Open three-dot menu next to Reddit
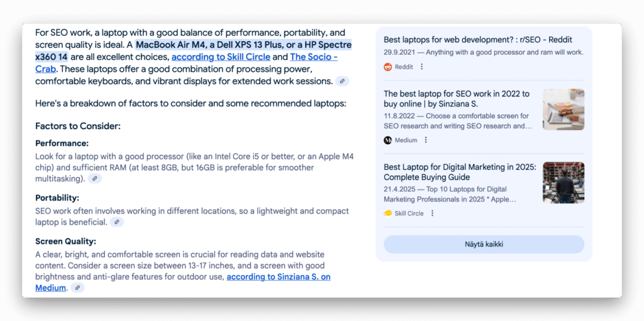Image resolution: width=644 pixels, height=321 pixels. (x=421, y=67)
